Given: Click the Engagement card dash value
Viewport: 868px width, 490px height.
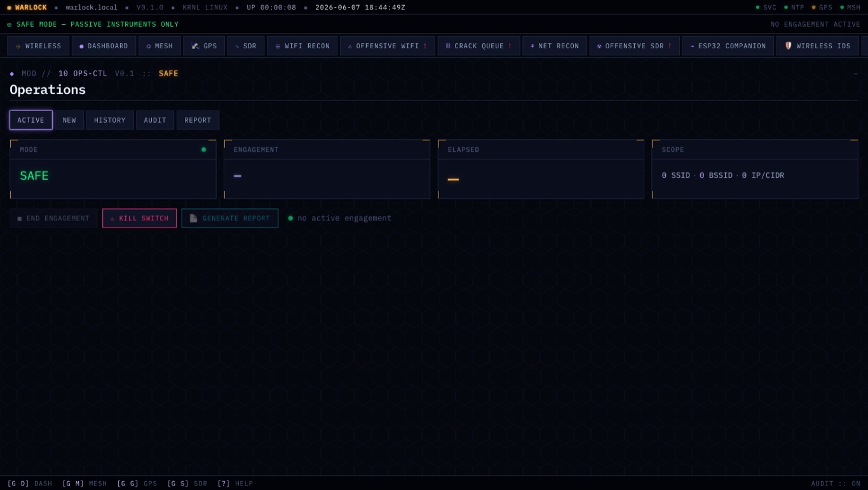Looking at the screenshot, I should (238, 176).
